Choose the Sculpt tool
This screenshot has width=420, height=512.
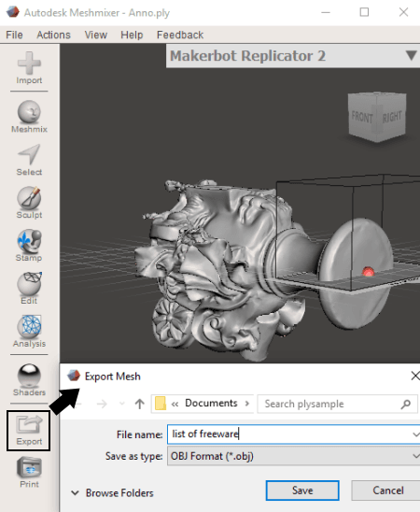coord(29,203)
